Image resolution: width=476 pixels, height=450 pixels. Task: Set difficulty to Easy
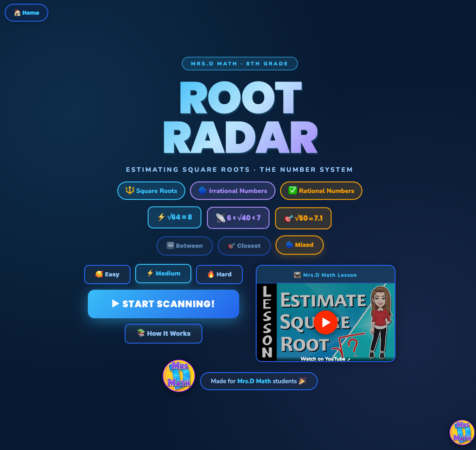pos(107,275)
